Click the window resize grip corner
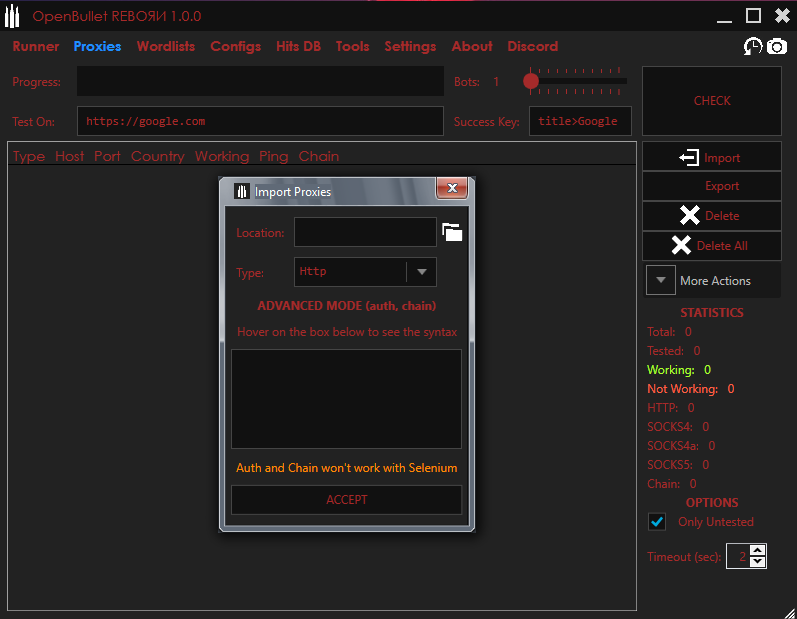Viewport: 797px width, 619px height. pyautogui.click(x=789, y=613)
